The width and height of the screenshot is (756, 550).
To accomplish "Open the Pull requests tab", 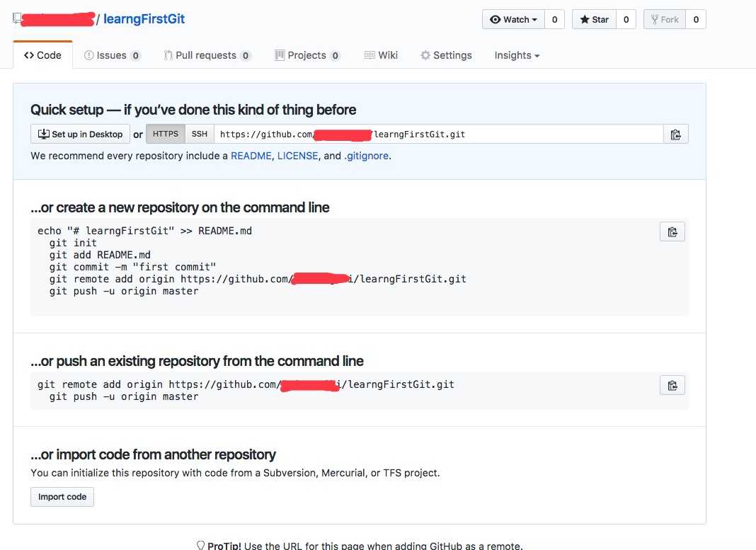I will [x=207, y=55].
